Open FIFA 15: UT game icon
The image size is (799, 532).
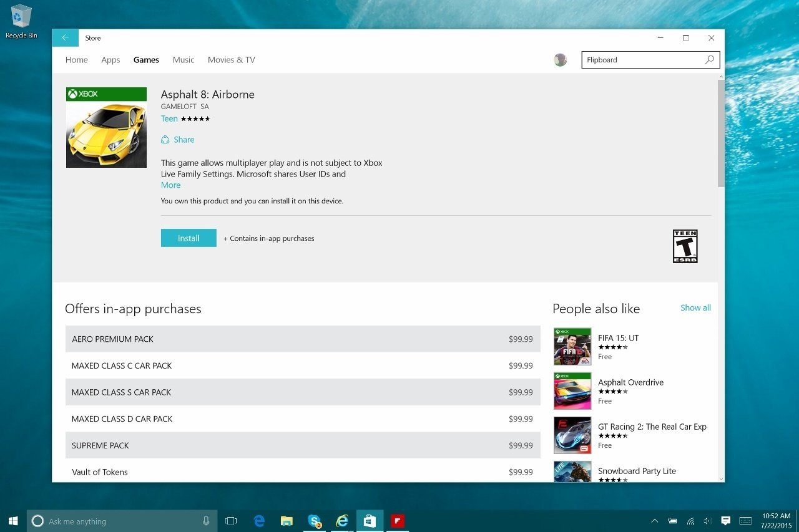coord(572,347)
